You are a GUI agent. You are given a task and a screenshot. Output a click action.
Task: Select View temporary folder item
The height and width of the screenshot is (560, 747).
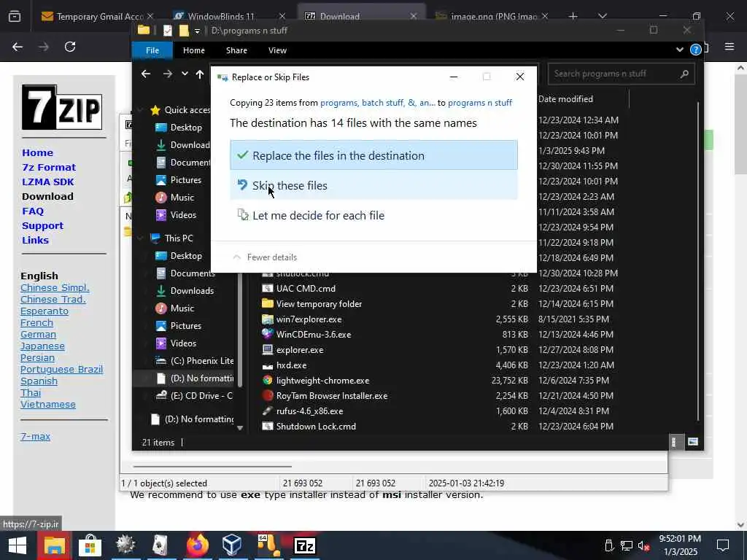[320, 304]
